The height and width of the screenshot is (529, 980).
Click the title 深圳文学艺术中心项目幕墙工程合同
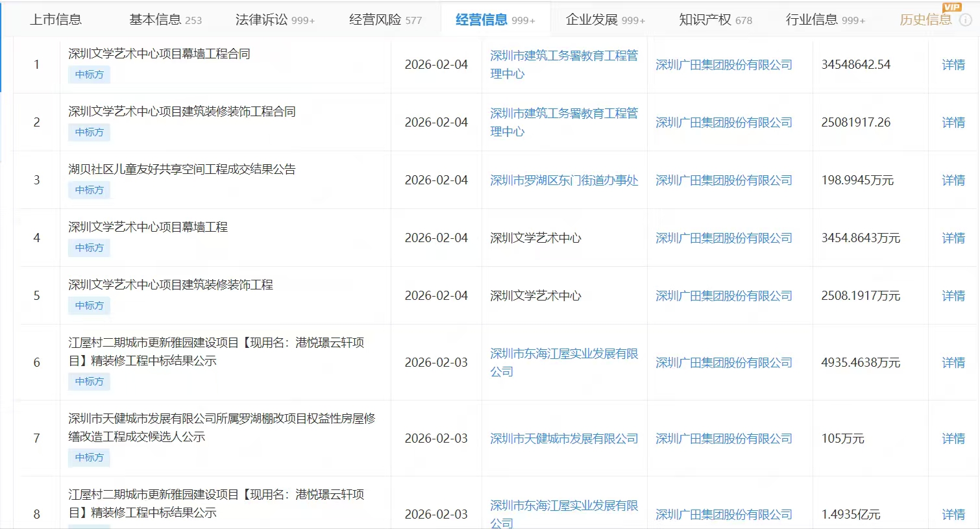pyautogui.click(x=159, y=53)
